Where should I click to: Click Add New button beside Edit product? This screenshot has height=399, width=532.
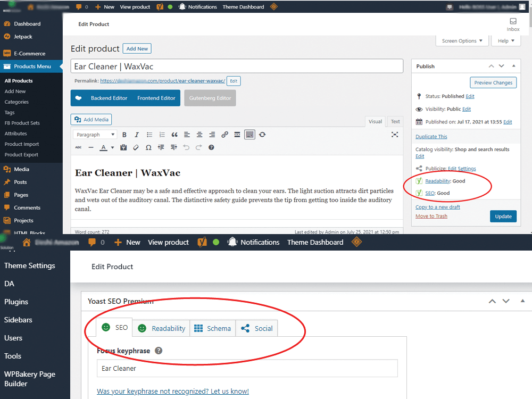point(137,48)
